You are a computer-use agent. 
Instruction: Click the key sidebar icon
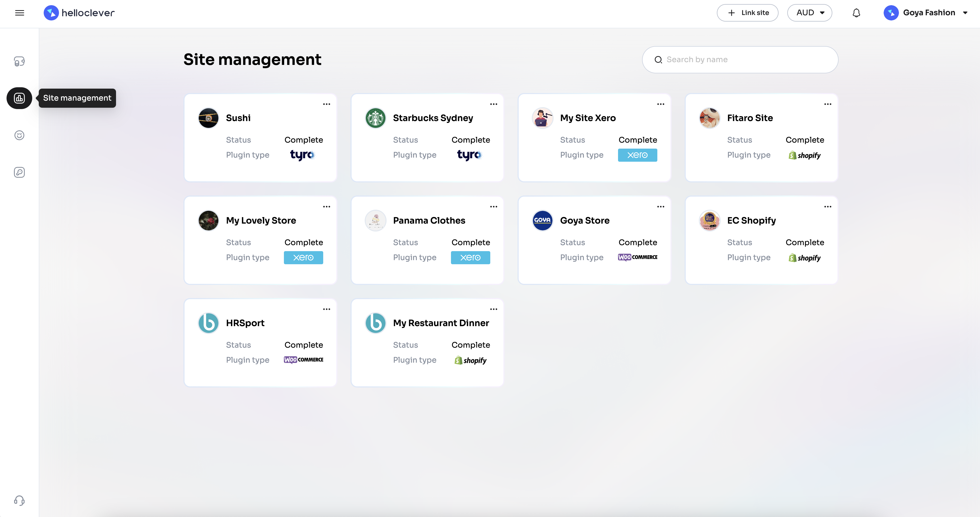[19, 172]
